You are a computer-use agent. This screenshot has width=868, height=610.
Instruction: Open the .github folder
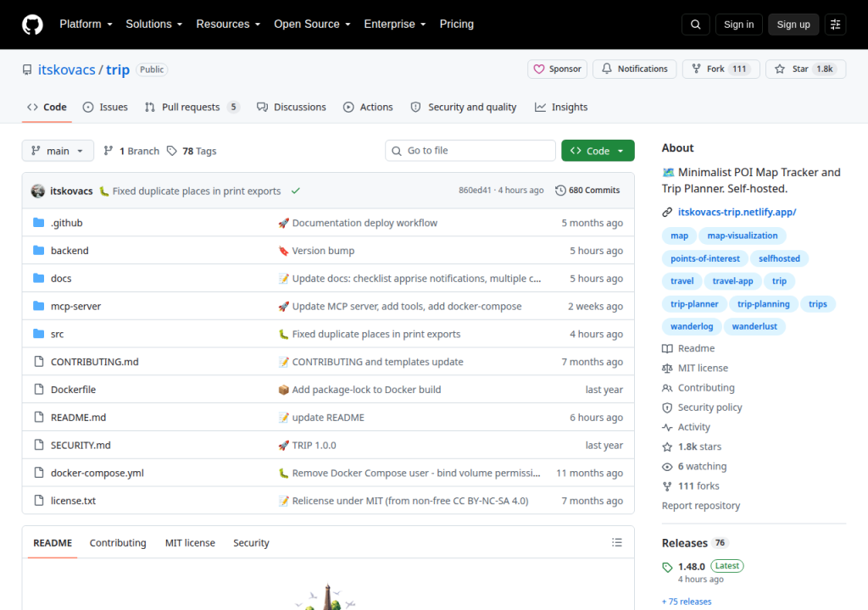pyautogui.click(x=66, y=223)
